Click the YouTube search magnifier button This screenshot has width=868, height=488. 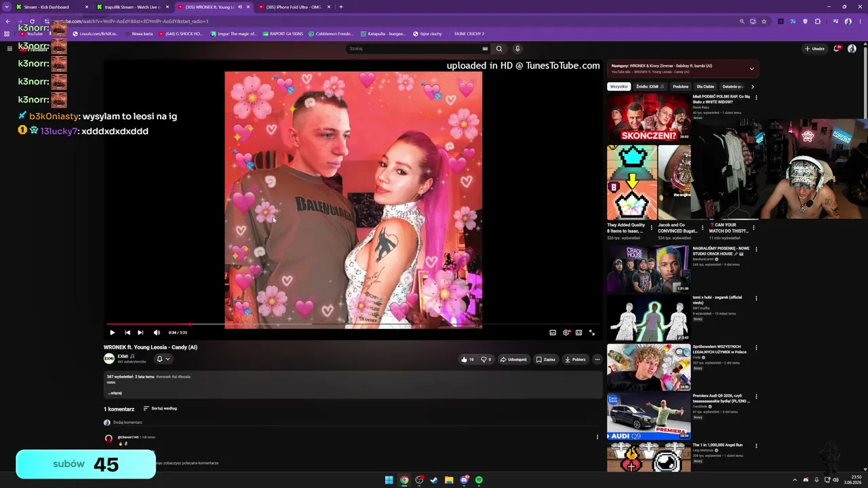coord(499,49)
